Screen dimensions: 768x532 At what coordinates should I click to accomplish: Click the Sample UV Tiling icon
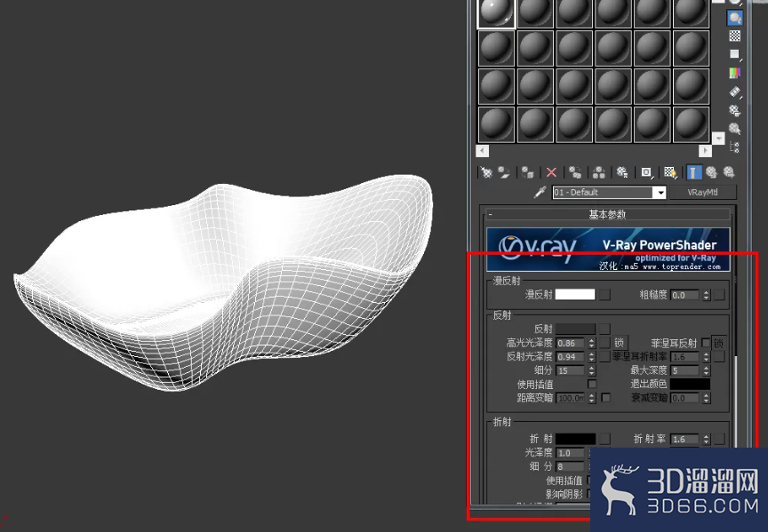pyautogui.click(x=735, y=54)
